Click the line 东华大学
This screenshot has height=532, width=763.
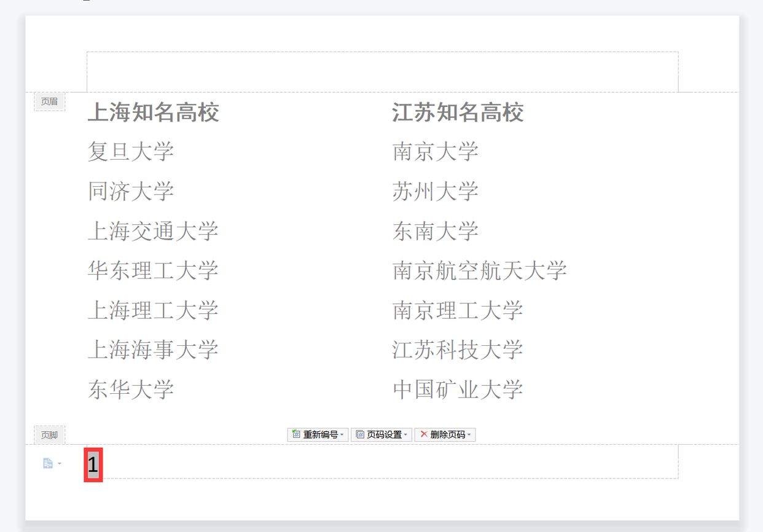(x=131, y=389)
